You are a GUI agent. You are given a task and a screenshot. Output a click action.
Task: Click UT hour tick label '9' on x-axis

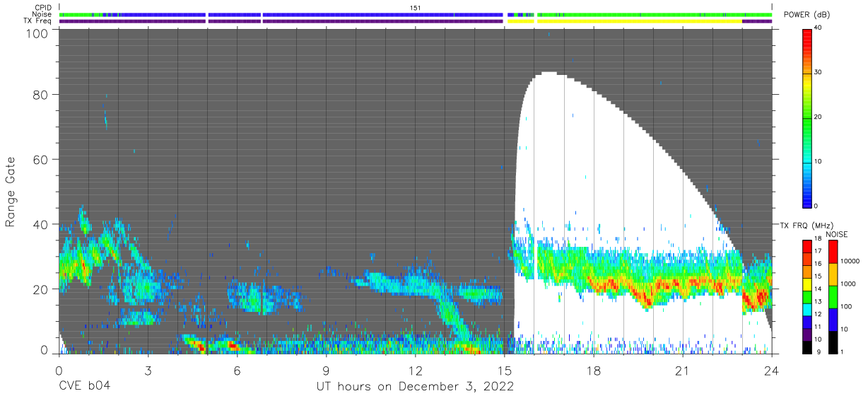pos(326,370)
